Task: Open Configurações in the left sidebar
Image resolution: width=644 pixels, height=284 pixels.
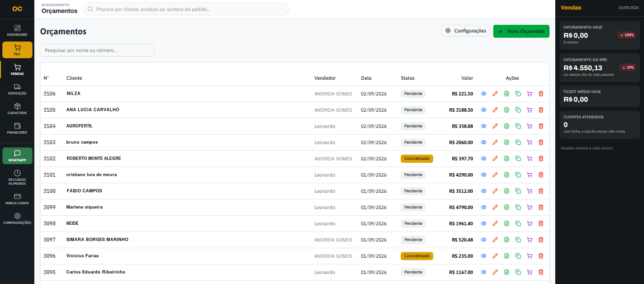Action: [x=17, y=219]
